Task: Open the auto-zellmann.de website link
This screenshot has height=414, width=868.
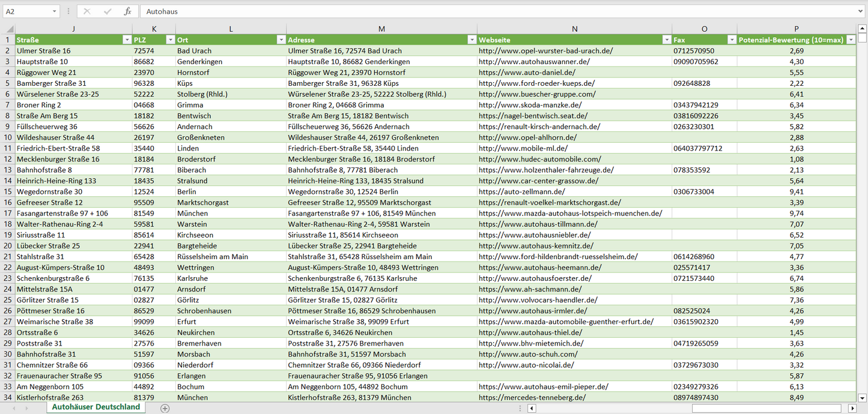Action: coord(521,191)
